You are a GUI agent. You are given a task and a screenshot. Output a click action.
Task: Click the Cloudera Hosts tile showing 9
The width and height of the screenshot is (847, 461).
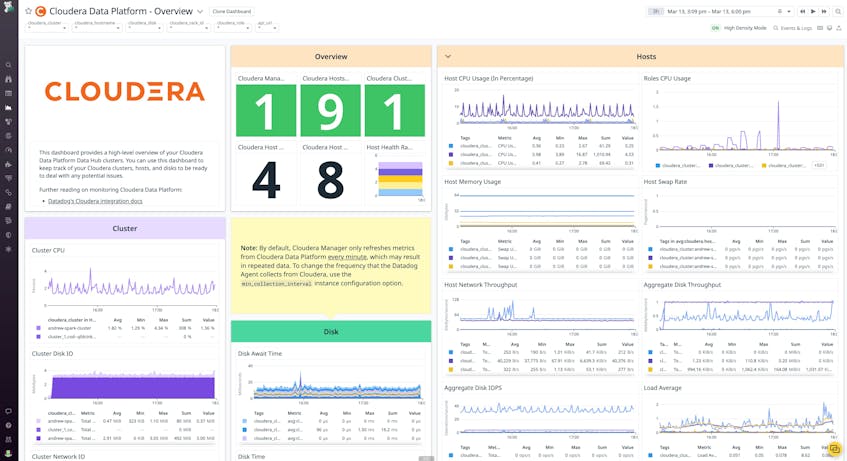[330, 110]
